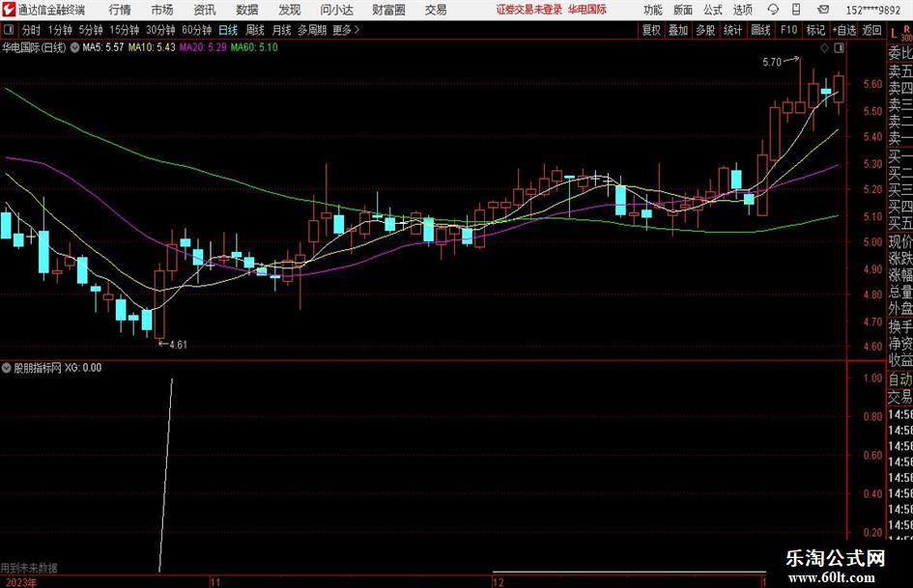Switch to the 1分钟 period tab
This screenshot has width=913, height=588.
pyautogui.click(x=60, y=30)
